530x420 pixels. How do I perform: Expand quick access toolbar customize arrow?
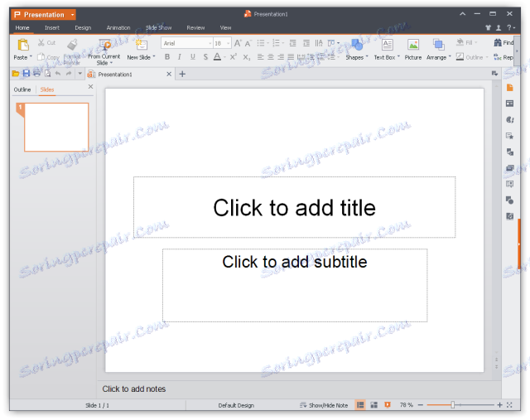79,74
